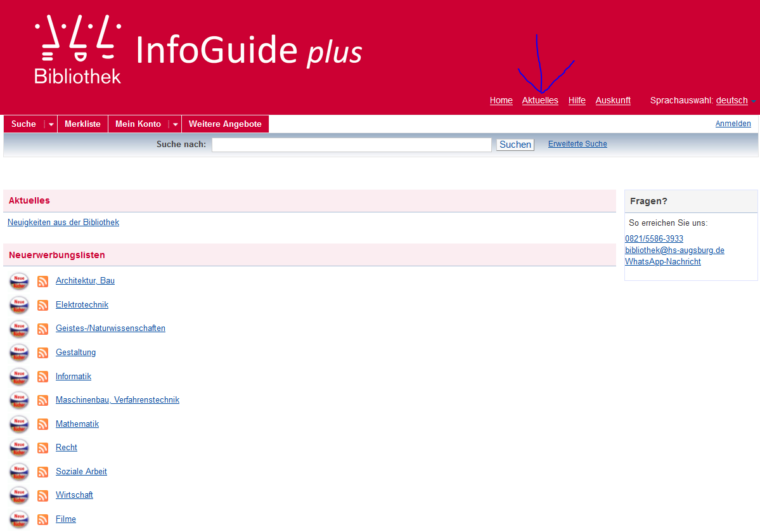Open the Merkliste menu tab
Viewport: 760px width, 532px height.
point(82,124)
